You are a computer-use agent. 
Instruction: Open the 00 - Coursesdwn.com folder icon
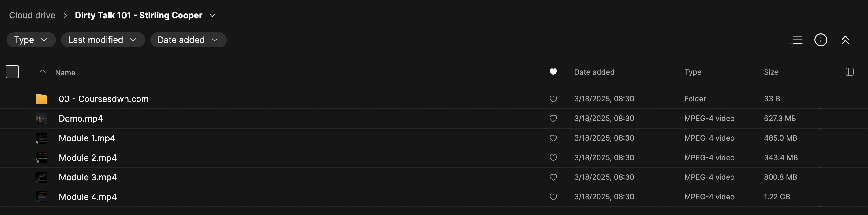coord(41,99)
